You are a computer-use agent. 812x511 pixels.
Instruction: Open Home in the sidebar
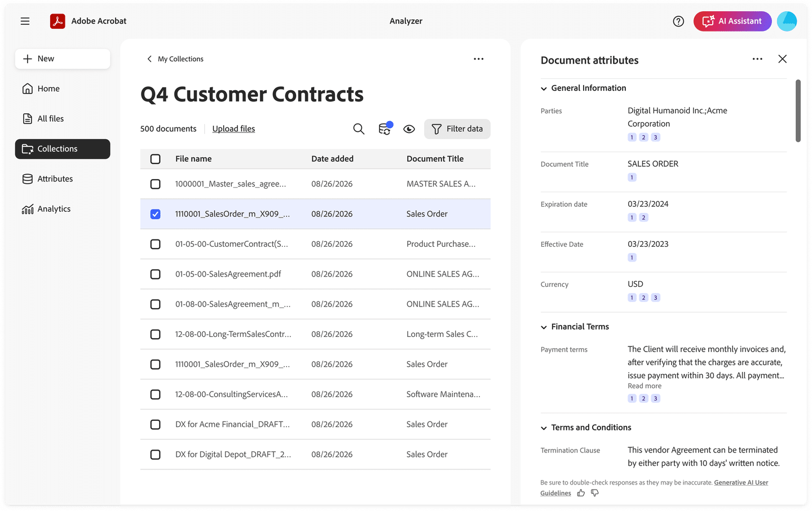coord(63,89)
